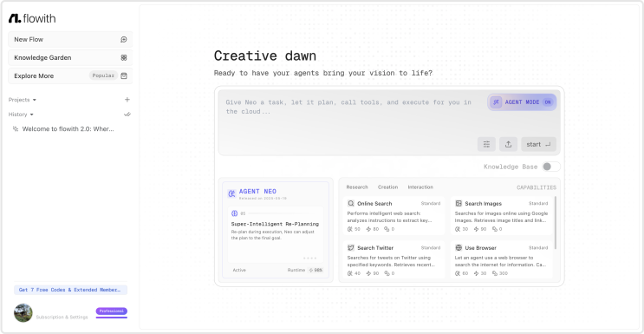Click the CAPABILITIES label

(537, 187)
